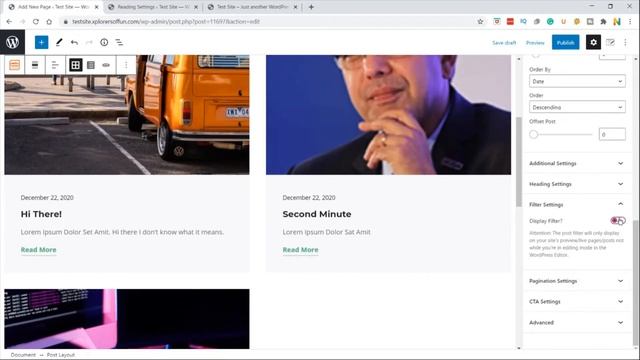This screenshot has height=360, width=640.
Task: Click Document in bottom breadcrumb
Action: pyautogui.click(x=23, y=355)
